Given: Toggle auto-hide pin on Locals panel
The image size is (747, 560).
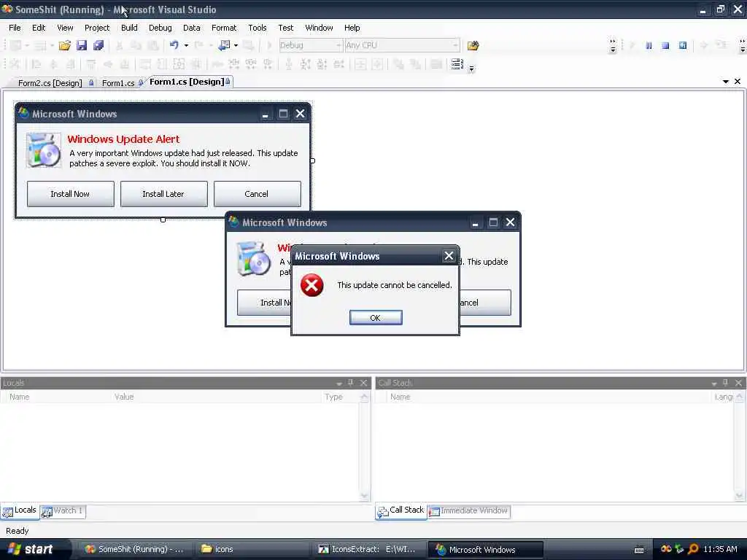Looking at the screenshot, I should click(351, 382).
